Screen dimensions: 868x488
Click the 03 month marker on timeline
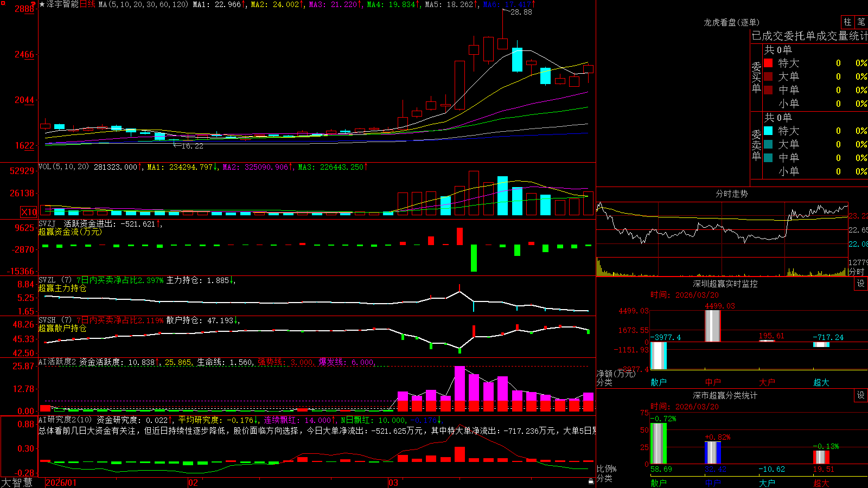click(393, 483)
